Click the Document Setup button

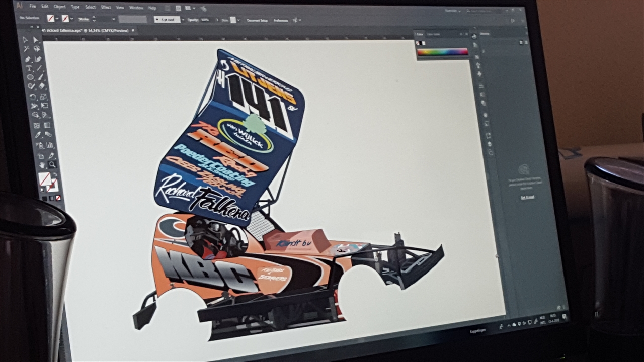point(258,20)
